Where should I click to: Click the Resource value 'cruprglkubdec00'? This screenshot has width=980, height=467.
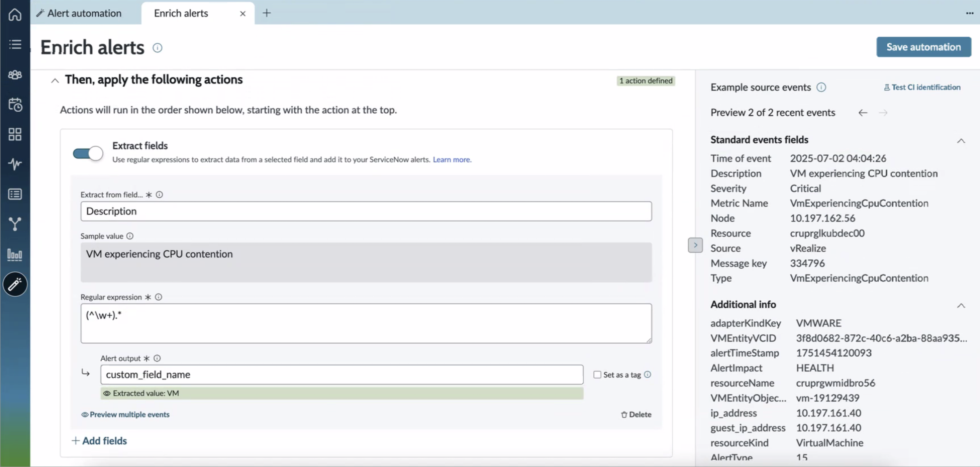(x=827, y=234)
